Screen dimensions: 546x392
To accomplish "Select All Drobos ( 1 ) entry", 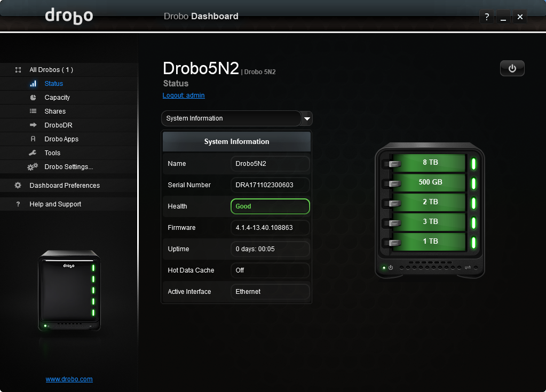I will 51,69.
